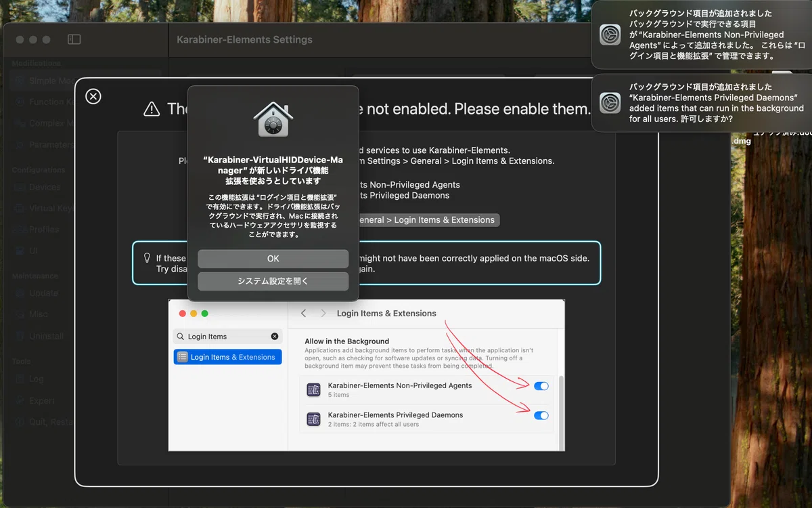This screenshot has width=812, height=508.
Task: Click the 'Non-Privileged Agents' line in the warning sheet
Action: (x=409, y=184)
